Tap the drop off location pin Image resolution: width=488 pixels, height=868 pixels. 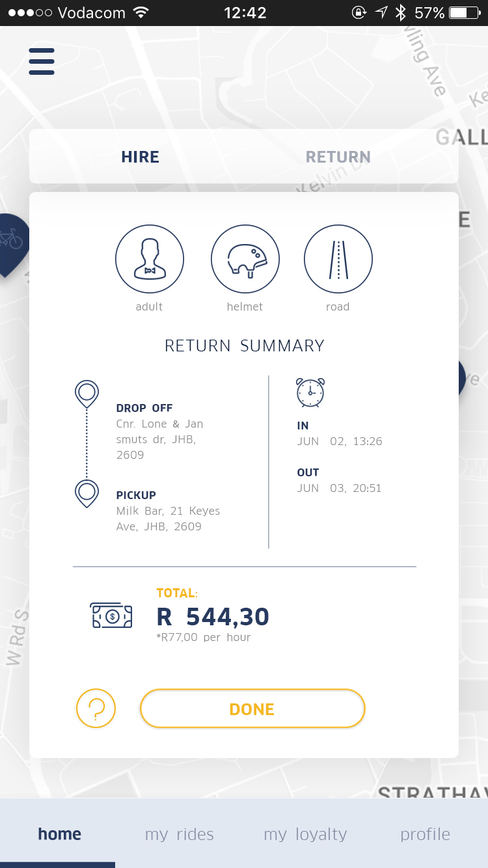(87, 394)
